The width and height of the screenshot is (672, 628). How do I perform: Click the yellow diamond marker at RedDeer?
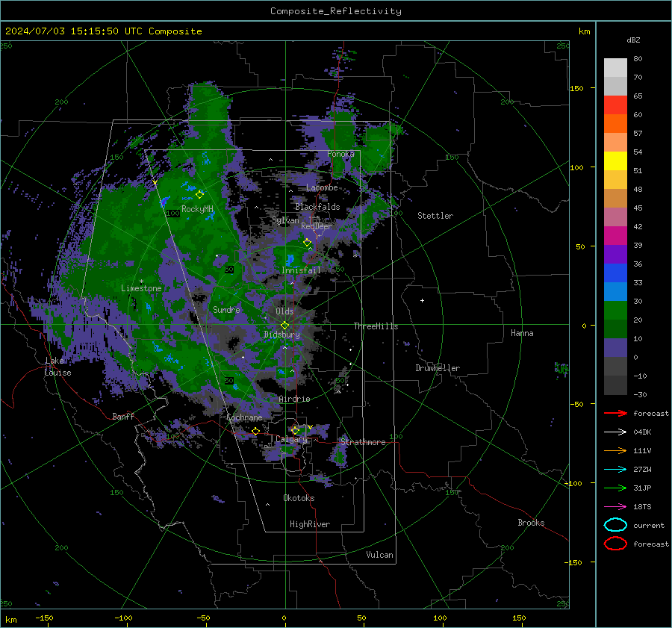[307, 243]
